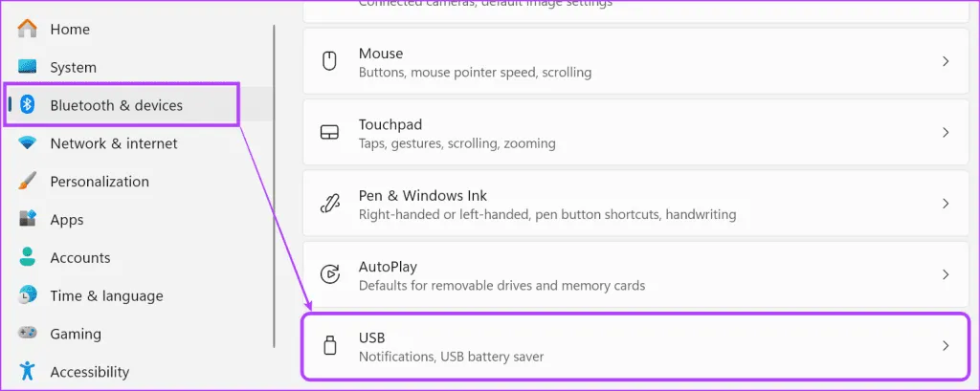Screen dimensions: 980x391
Task: Expand the USB settings chevron
Action: [x=946, y=346]
